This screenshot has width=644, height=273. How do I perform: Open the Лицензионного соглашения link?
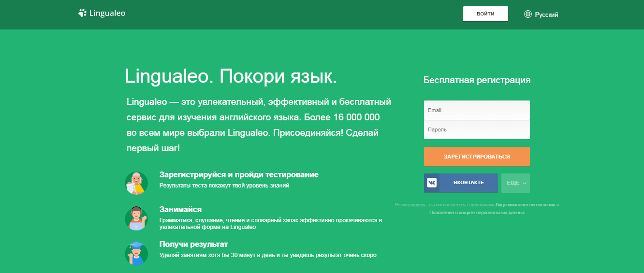point(525,205)
